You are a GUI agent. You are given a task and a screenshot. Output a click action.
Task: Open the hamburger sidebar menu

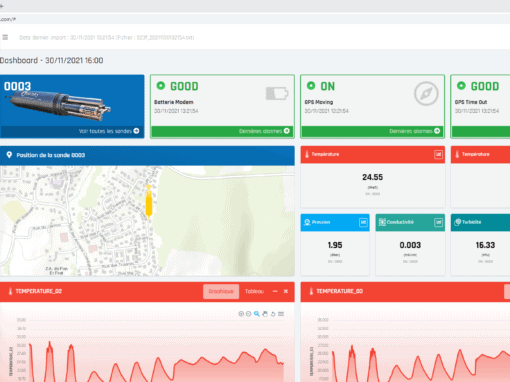[x=5, y=37]
